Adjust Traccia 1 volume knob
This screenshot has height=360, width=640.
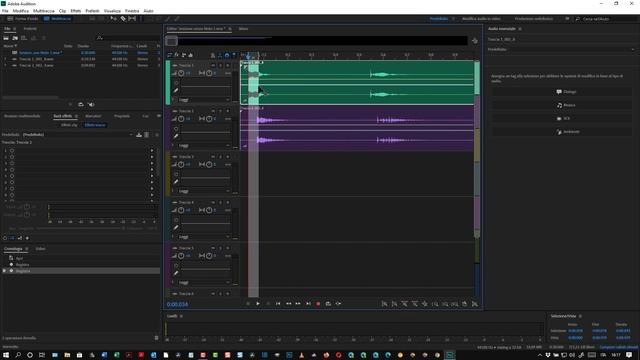(181, 73)
